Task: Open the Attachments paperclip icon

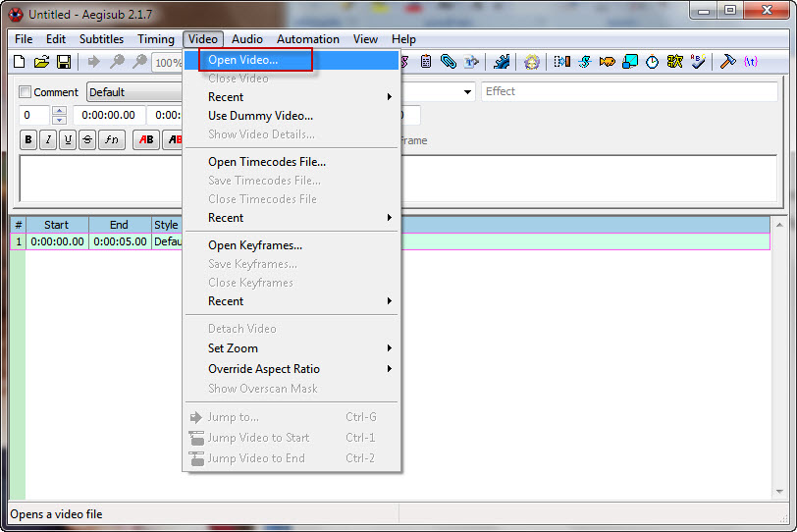Action: (449, 62)
